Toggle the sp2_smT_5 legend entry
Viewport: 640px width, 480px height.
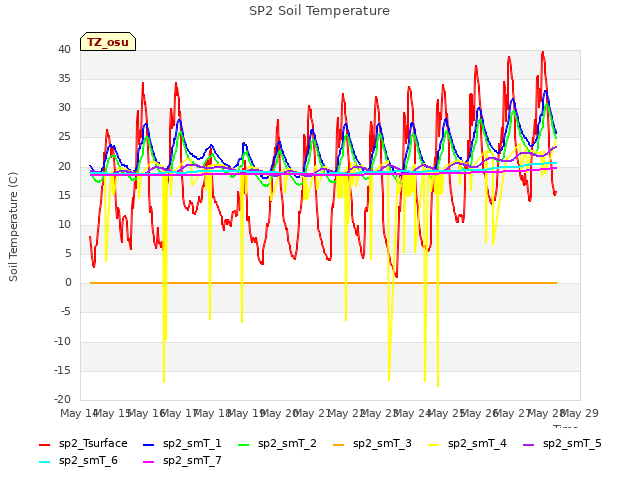[562, 444]
